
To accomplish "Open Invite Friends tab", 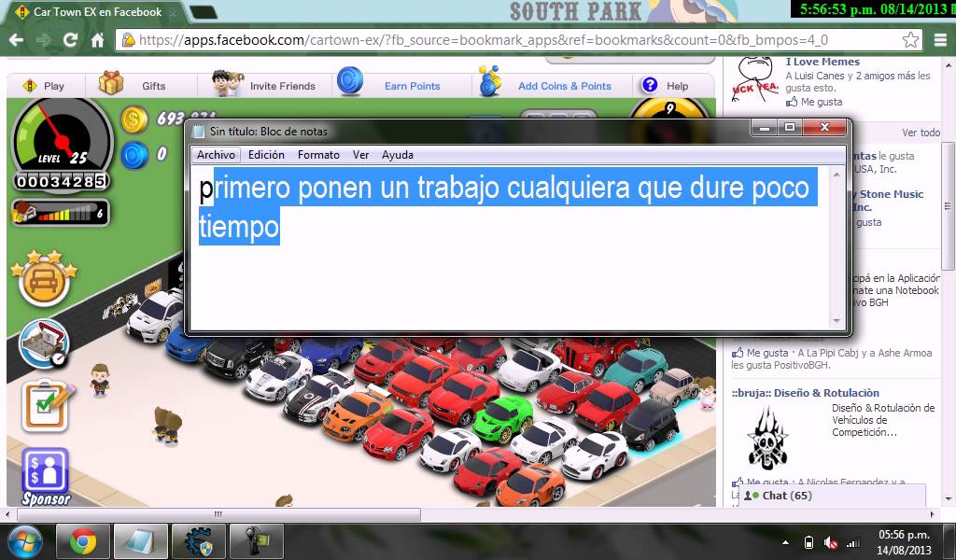I will [264, 85].
